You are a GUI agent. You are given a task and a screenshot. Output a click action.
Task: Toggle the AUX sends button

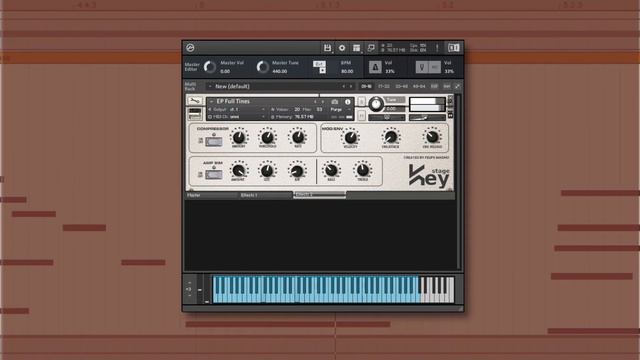point(447,87)
